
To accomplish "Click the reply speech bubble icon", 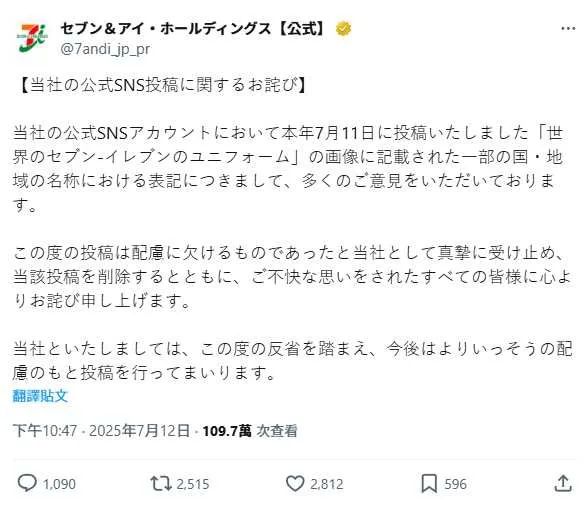I will [27, 483].
